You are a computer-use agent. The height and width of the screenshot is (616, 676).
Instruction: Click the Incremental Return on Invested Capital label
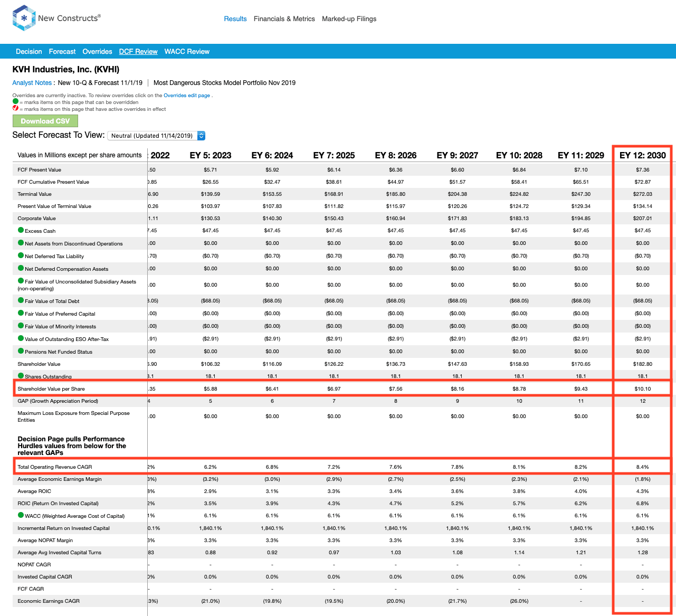point(64,528)
